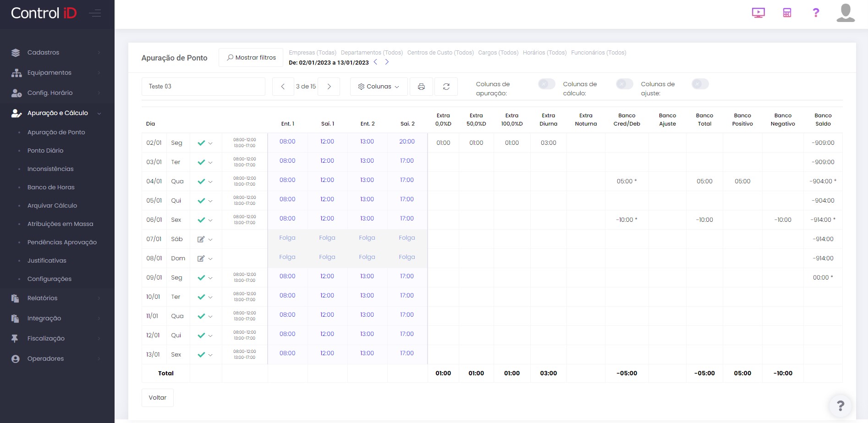
Task: Click the Integração icon in the sidebar
Action: tap(15, 319)
